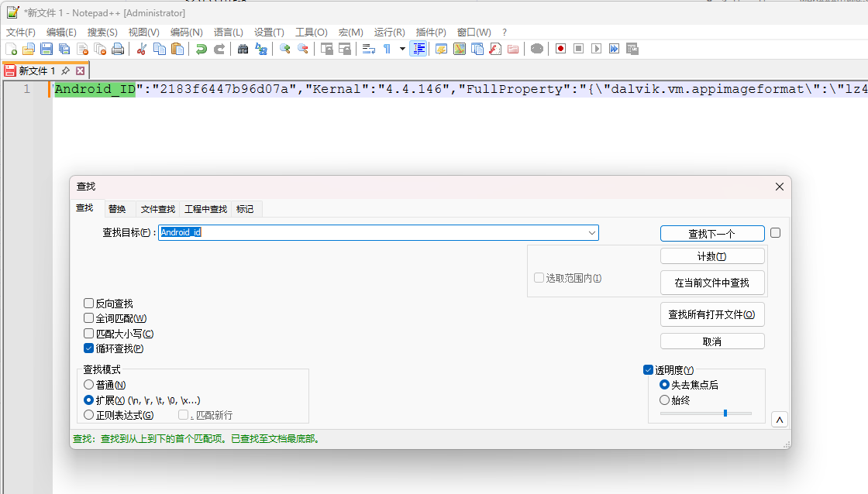Click the 在当前文件中查找 button
Viewport: 868px width, 494px height.
pos(712,283)
